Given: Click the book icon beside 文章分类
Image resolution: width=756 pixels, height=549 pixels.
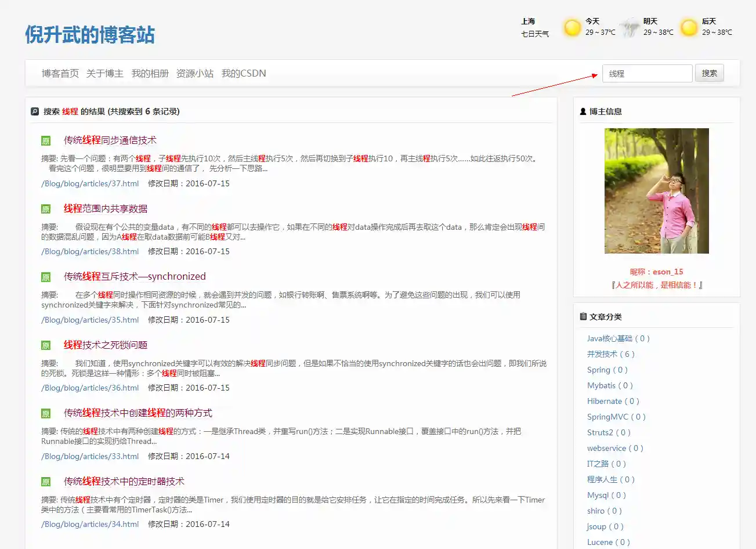Looking at the screenshot, I should coord(583,316).
